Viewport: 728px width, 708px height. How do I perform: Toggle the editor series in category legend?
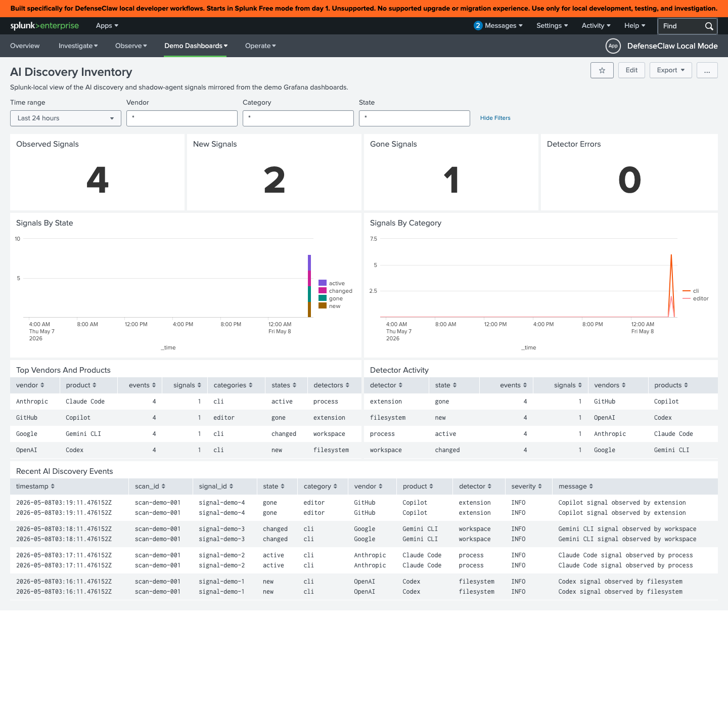(x=696, y=298)
